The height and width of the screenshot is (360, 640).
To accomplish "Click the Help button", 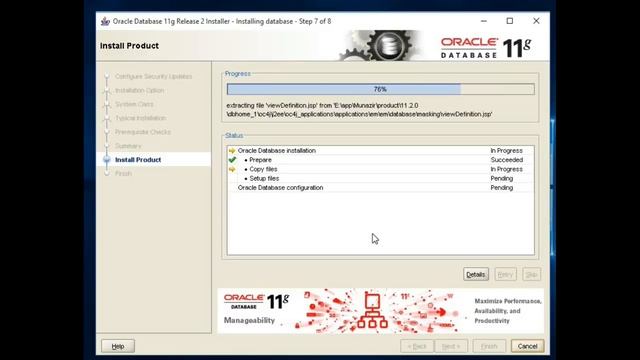I will pyautogui.click(x=118, y=346).
